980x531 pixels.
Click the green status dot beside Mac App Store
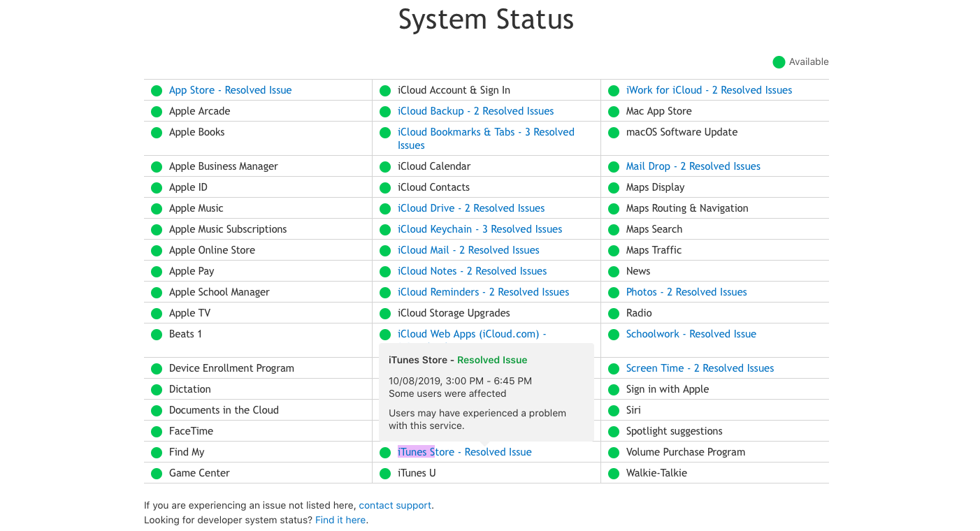click(614, 112)
